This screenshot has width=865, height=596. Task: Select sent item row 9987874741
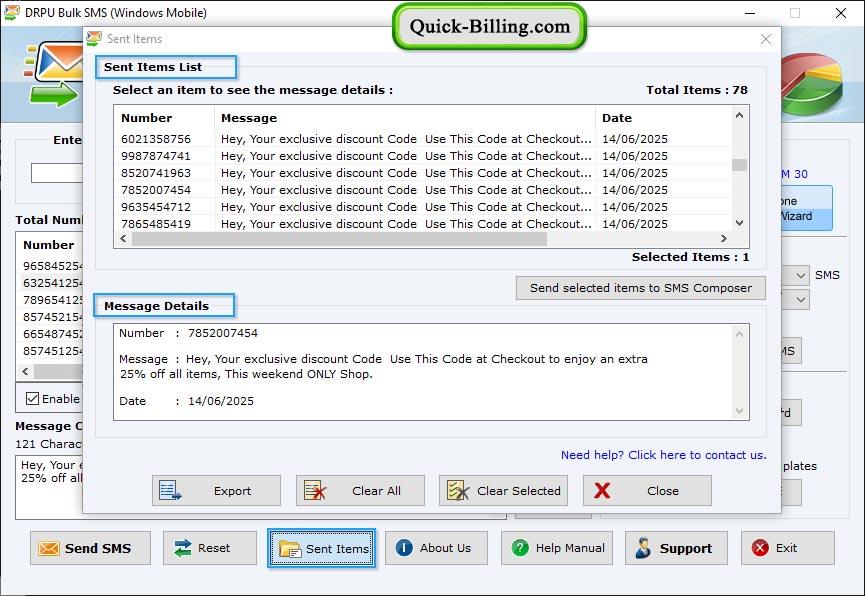point(423,156)
